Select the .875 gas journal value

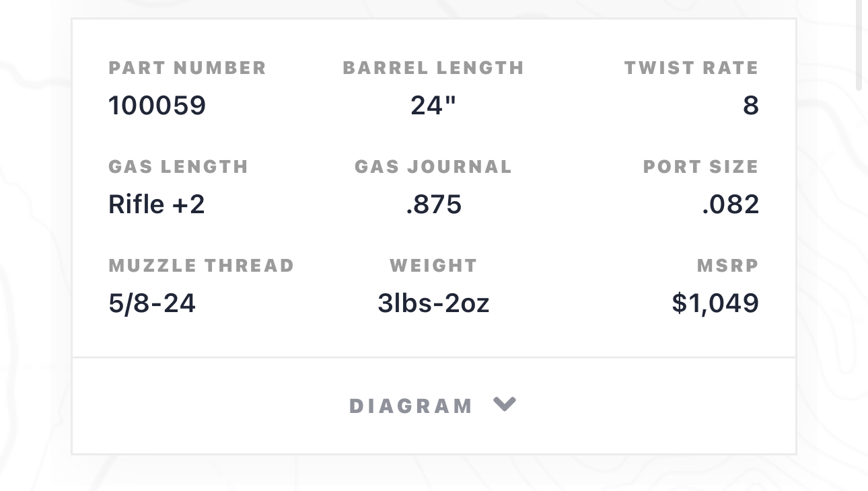434,204
